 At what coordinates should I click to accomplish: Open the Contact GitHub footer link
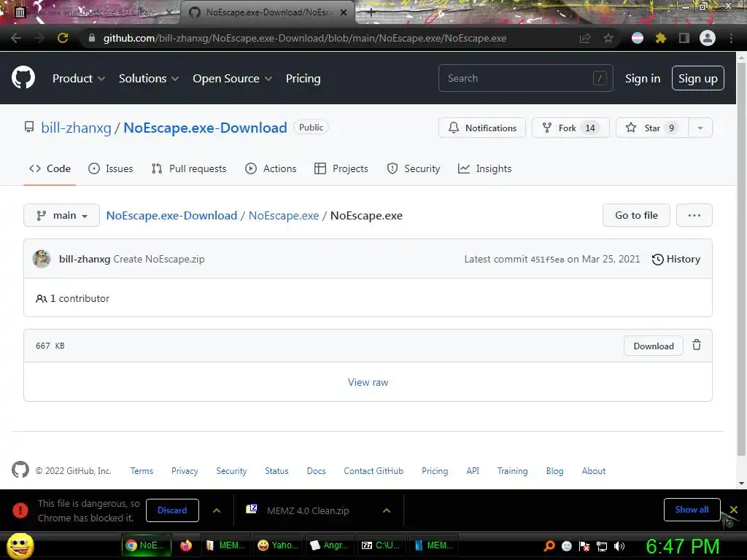[373, 470]
